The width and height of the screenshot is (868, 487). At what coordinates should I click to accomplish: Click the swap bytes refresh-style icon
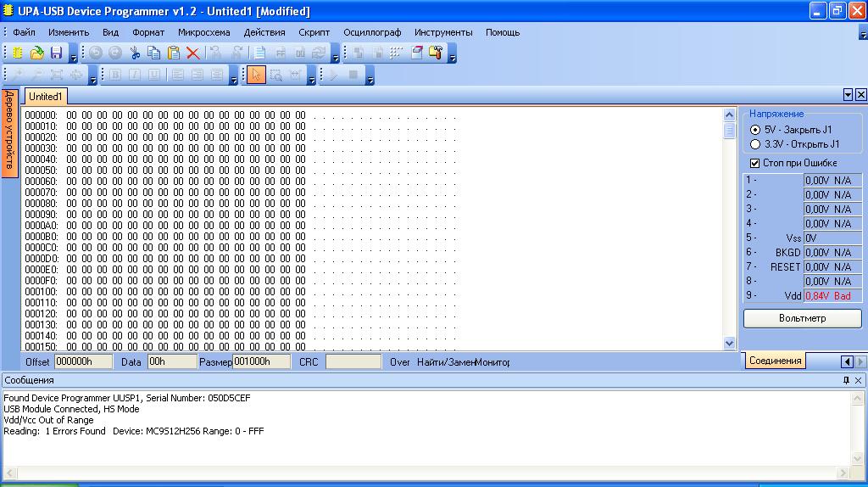pyautogui.click(x=319, y=53)
